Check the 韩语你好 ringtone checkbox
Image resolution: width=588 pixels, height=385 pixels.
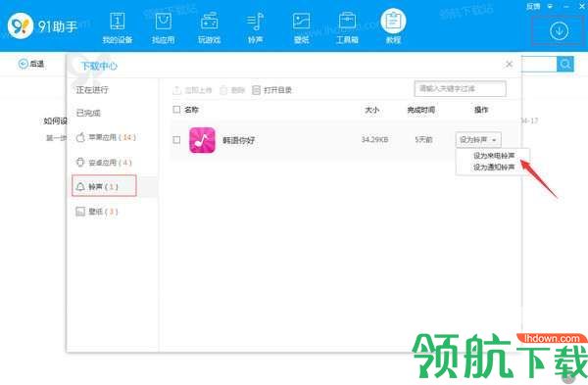coord(176,140)
